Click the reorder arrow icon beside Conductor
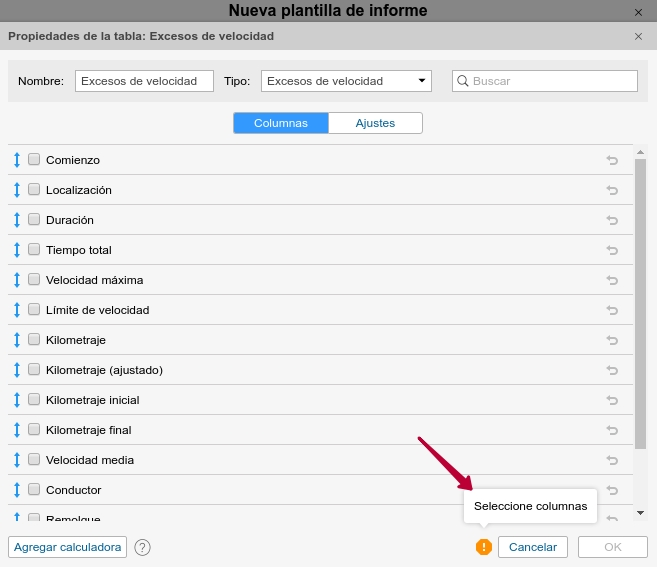657x567 pixels. [x=16, y=490]
